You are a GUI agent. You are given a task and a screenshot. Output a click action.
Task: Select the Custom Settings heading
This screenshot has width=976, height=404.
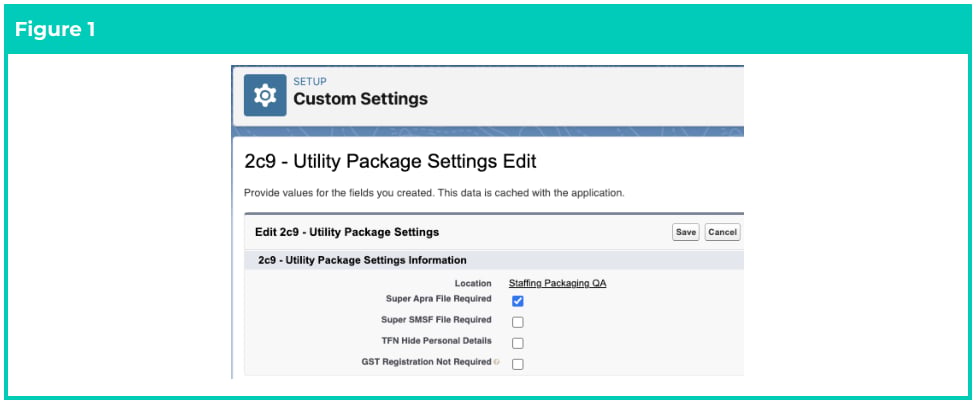(x=360, y=99)
